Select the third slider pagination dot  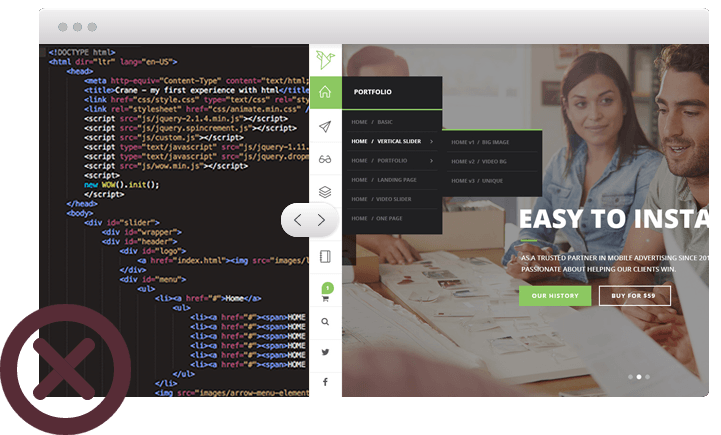click(x=647, y=377)
